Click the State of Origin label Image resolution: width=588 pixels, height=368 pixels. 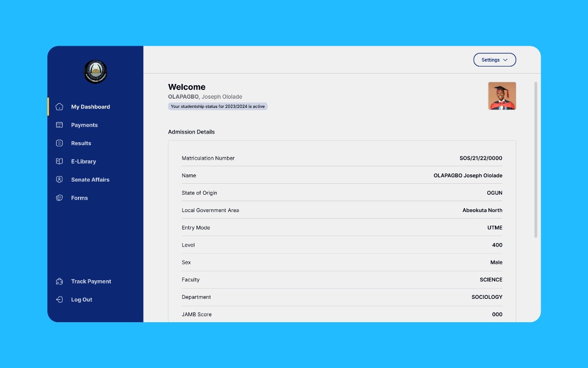199,193
